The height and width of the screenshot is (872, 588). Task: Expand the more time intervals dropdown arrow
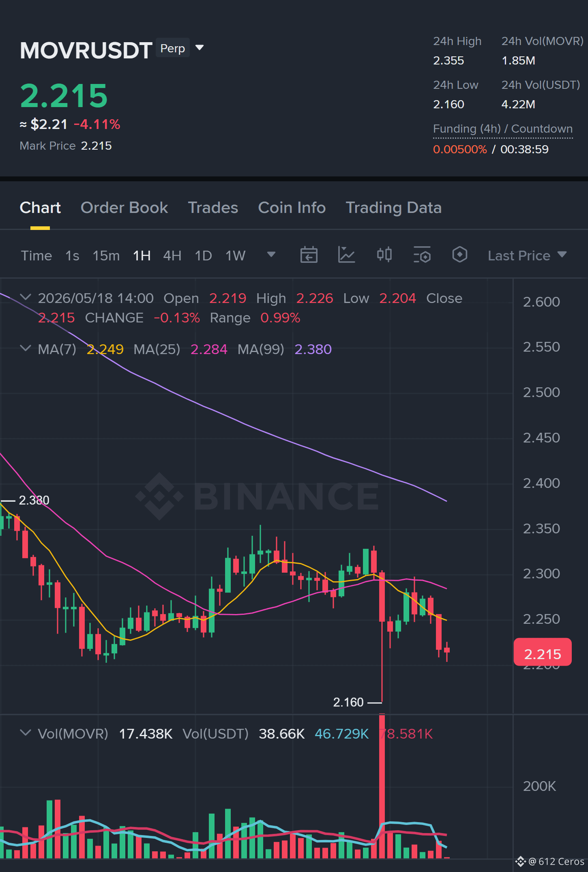click(271, 255)
